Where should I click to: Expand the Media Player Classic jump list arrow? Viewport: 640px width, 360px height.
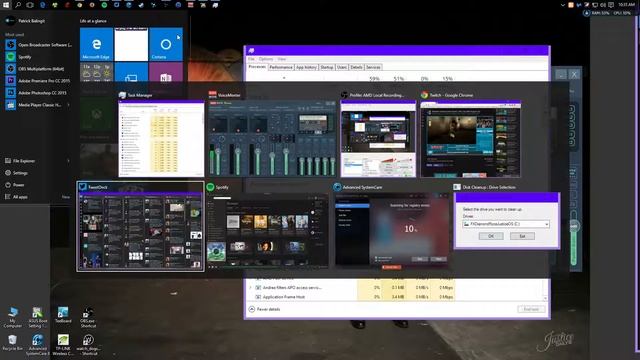coord(68,105)
